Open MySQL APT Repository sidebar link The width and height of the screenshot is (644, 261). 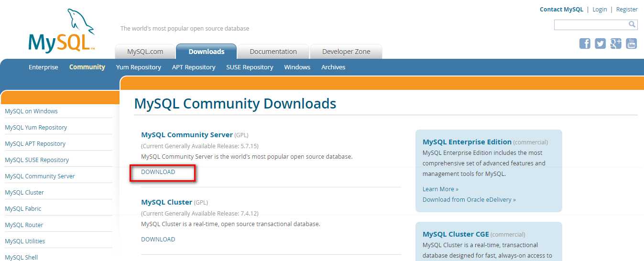pyautogui.click(x=35, y=144)
